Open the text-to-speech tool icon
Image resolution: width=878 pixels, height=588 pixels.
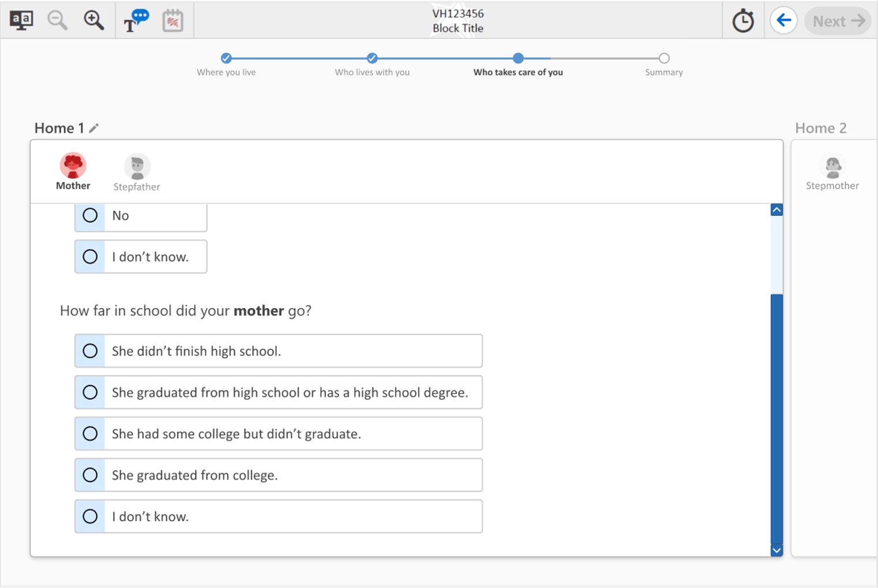(136, 21)
